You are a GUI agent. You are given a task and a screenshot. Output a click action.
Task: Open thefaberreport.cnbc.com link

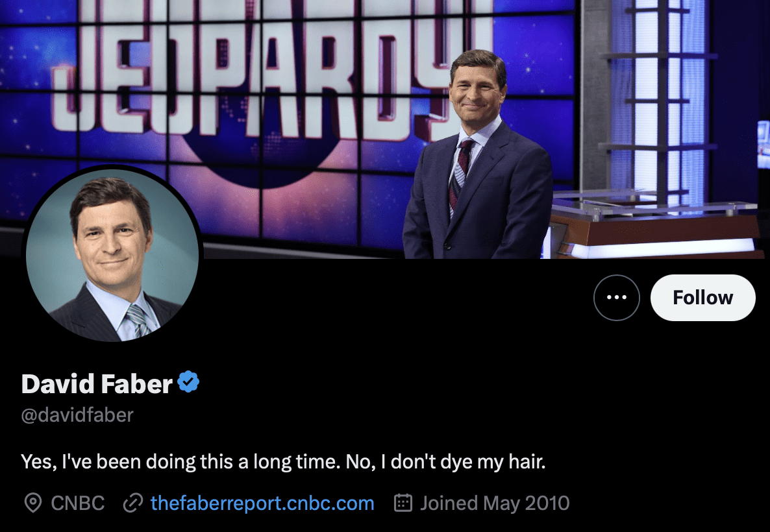[262, 503]
